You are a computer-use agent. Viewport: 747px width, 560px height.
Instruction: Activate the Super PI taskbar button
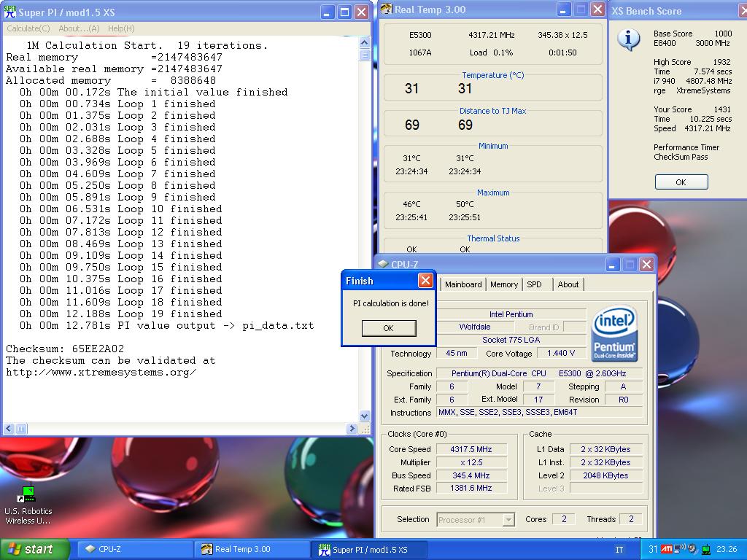[x=368, y=549]
